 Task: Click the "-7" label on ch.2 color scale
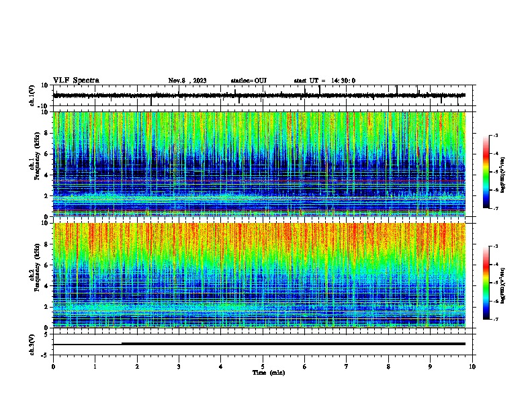496,320
